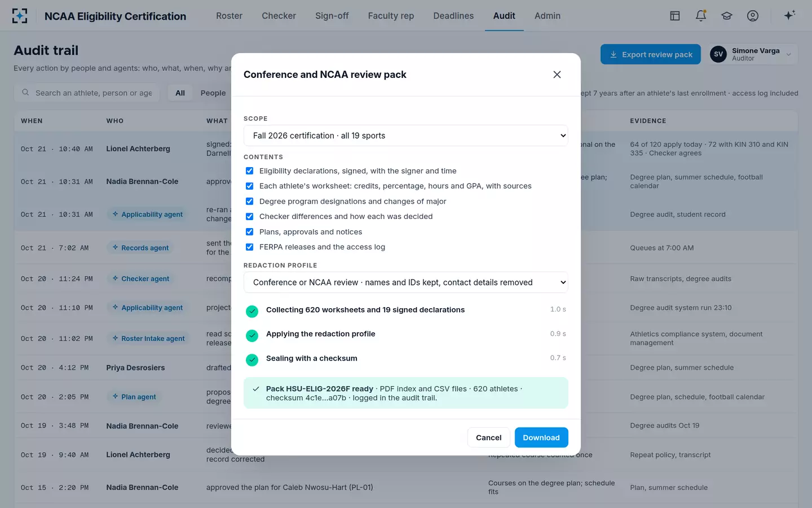The height and width of the screenshot is (508, 812).
Task: Switch to the Checker tab
Action: pyautogui.click(x=279, y=16)
